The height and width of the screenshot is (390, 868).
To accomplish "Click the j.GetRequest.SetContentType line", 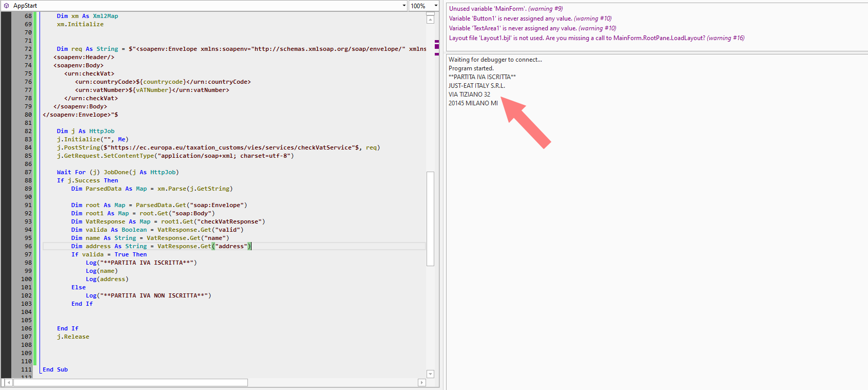I will pyautogui.click(x=176, y=156).
